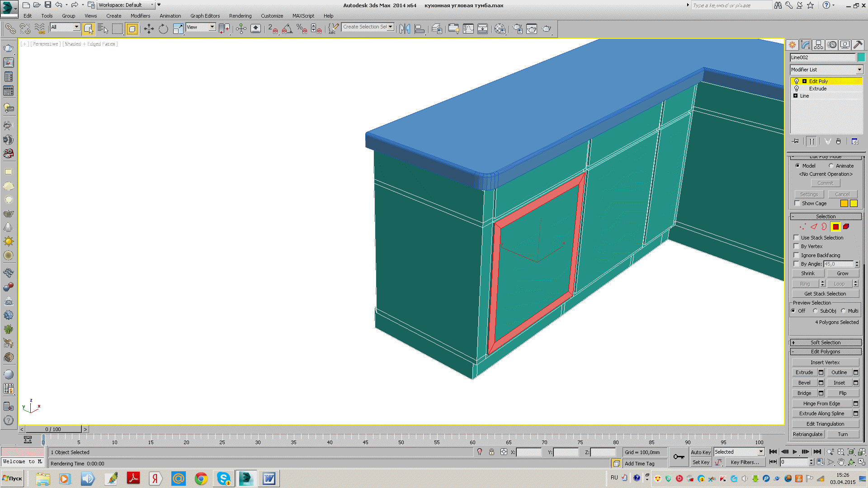Select the SubObj preview selection radio
The height and width of the screenshot is (488, 868).
(815, 311)
